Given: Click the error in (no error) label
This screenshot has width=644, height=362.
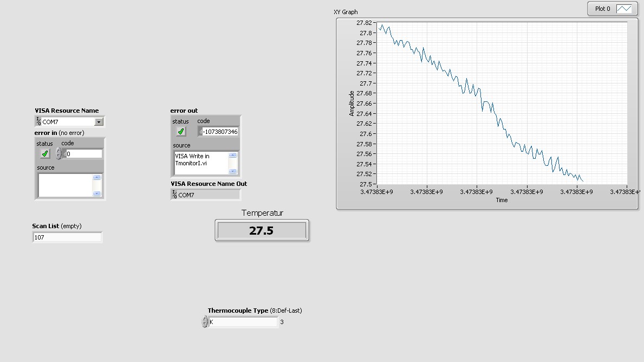Looking at the screenshot, I should 59,133.
